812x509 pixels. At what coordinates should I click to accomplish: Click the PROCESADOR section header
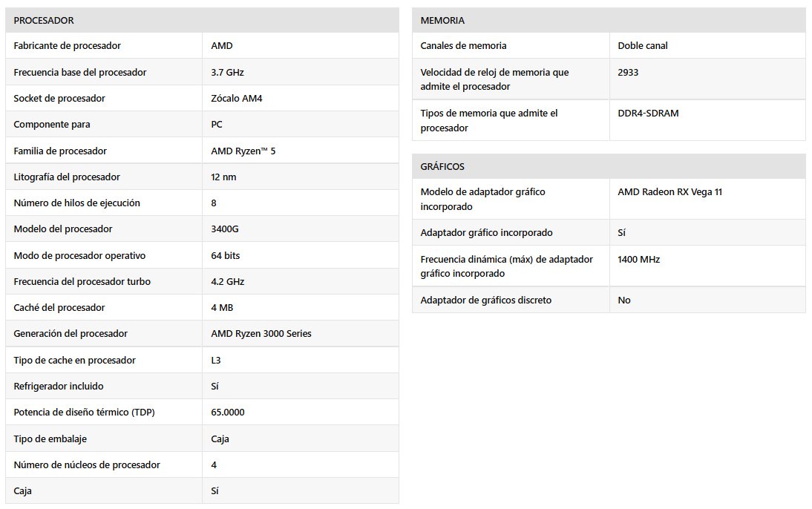tap(44, 20)
